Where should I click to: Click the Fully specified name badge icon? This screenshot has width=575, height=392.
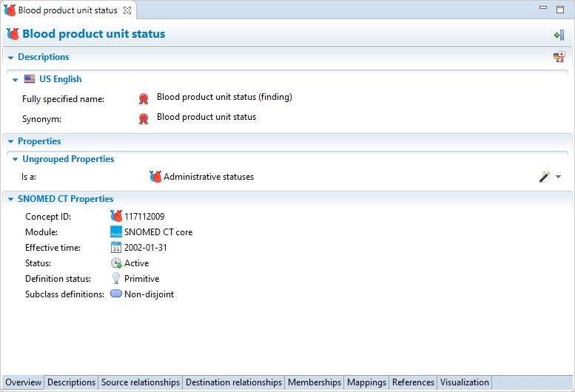[x=144, y=98]
